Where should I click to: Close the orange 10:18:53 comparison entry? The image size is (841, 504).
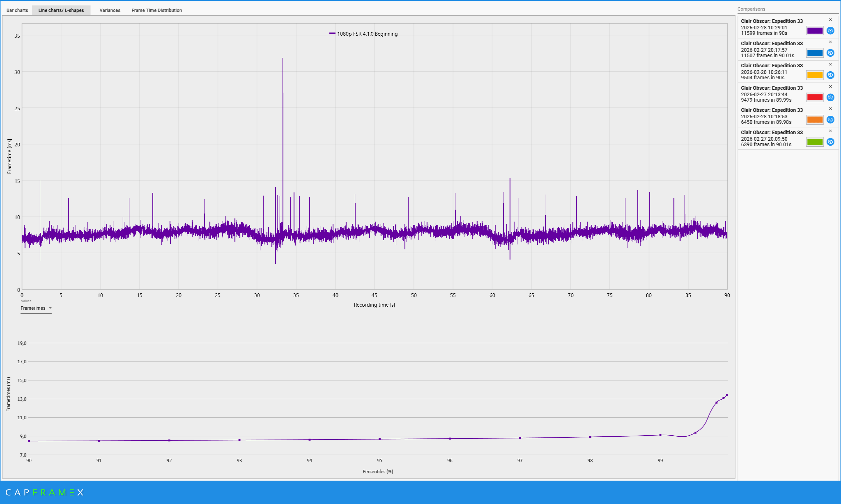pos(830,109)
